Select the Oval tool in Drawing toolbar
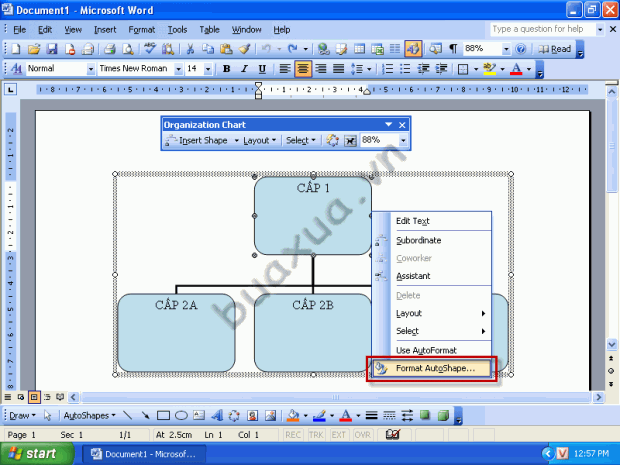The width and height of the screenshot is (620, 465). click(x=181, y=415)
